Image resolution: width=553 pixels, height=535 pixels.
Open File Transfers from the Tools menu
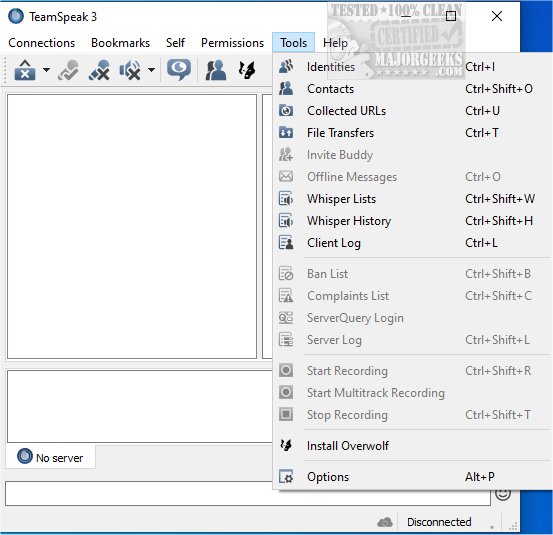[x=412, y=133]
